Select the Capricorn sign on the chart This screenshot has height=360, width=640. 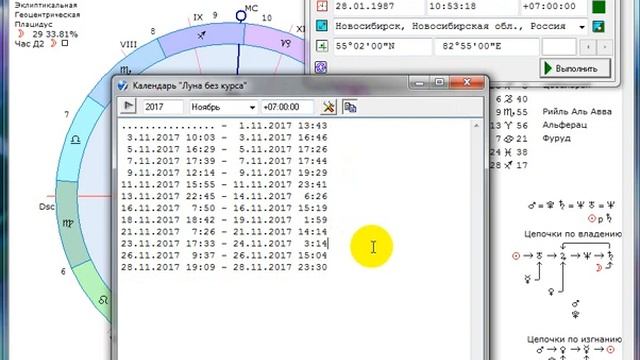pyautogui.click(x=286, y=42)
